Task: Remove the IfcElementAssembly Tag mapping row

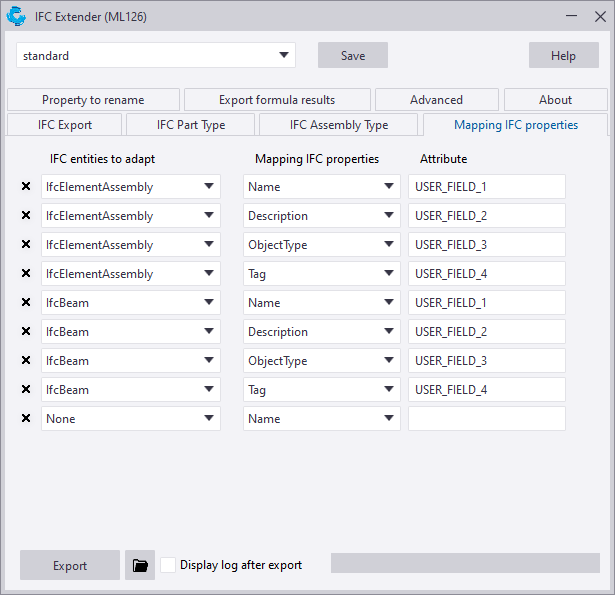Action: point(26,273)
